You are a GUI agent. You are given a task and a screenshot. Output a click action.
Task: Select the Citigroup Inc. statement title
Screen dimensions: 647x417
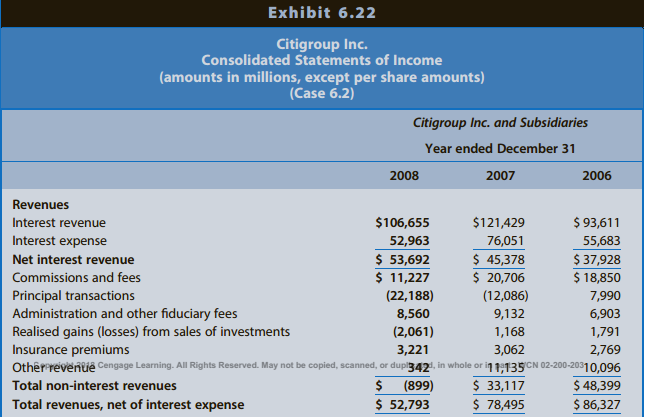pyautogui.click(x=321, y=45)
